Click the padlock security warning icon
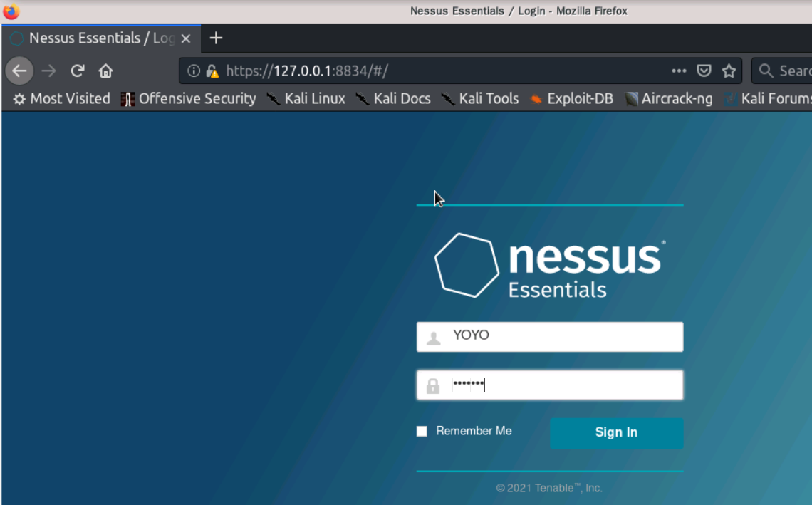 tap(212, 71)
